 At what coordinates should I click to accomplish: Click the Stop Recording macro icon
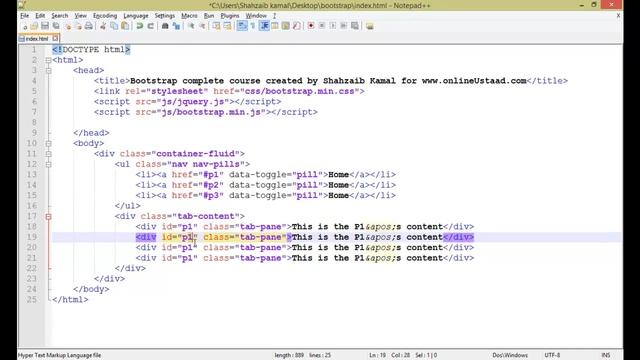coord(322,26)
